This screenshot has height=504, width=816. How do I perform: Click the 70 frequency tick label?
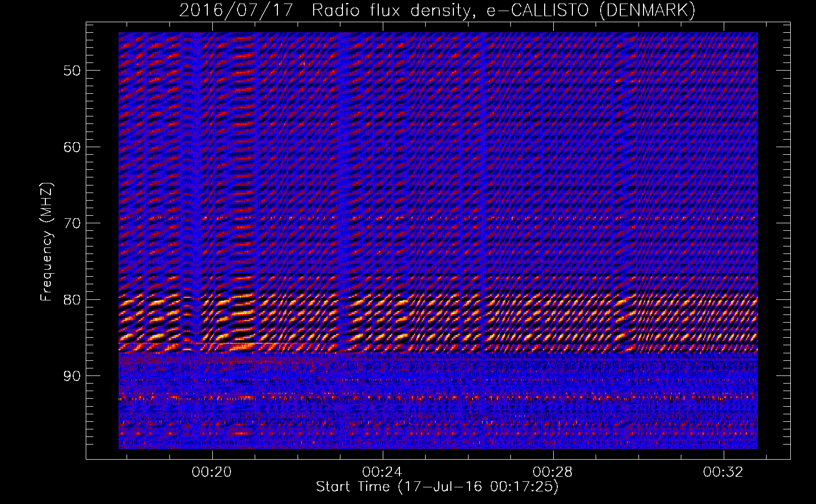[x=72, y=223]
